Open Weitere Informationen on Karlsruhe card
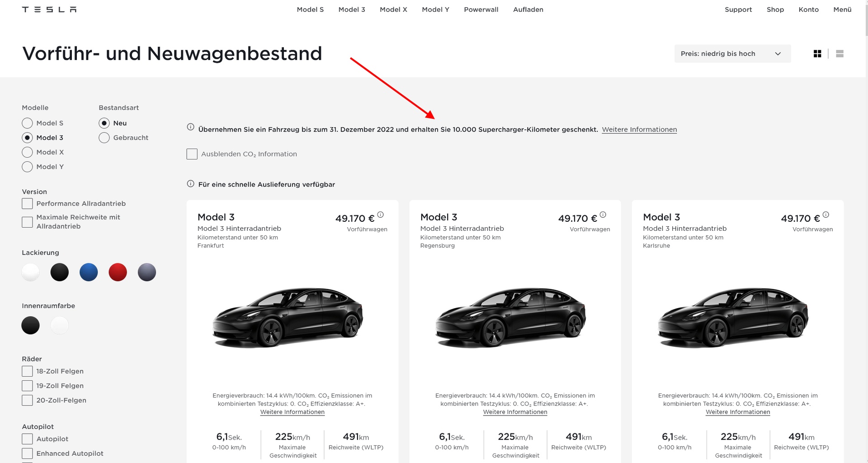Image resolution: width=868 pixels, height=463 pixels. click(x=738, y=412)
